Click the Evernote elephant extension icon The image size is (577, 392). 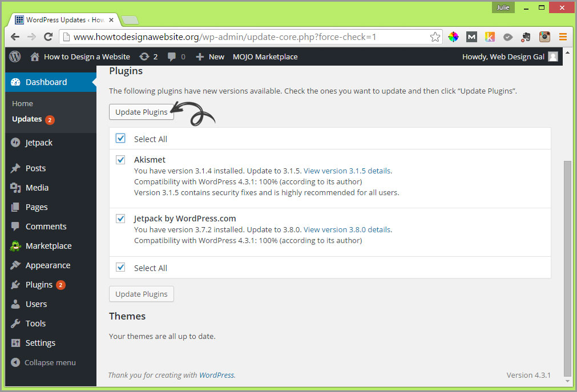tap(526, 37)
